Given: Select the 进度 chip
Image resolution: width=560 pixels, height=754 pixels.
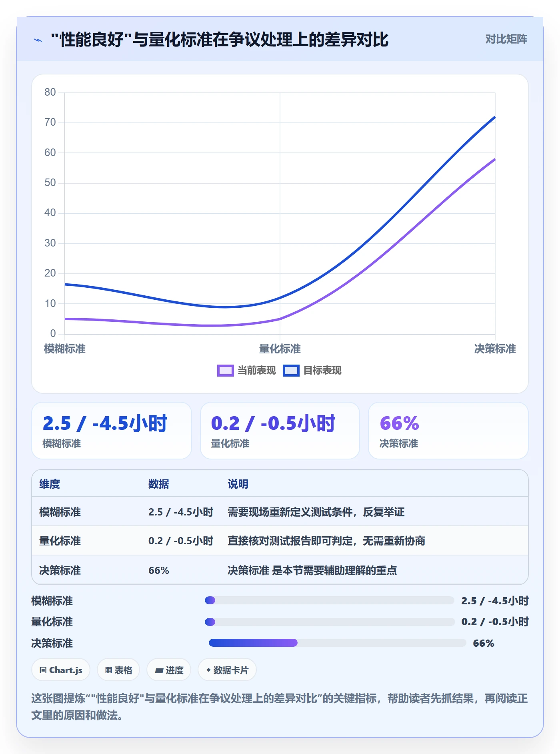Looking at the screenshot, I should coord(169,670).
